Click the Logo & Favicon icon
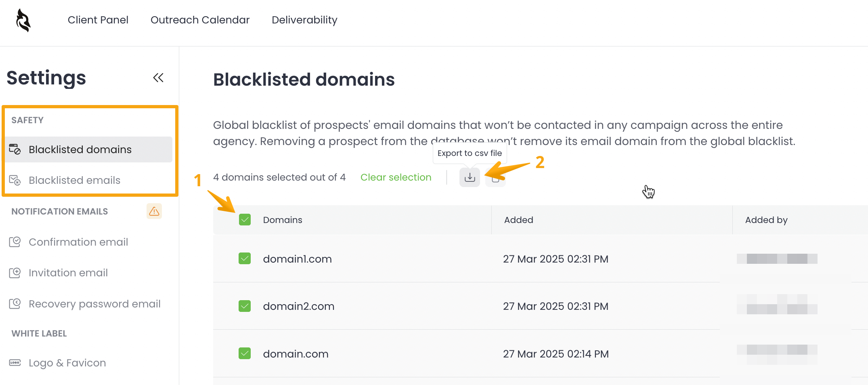 (x=15, y=363)
